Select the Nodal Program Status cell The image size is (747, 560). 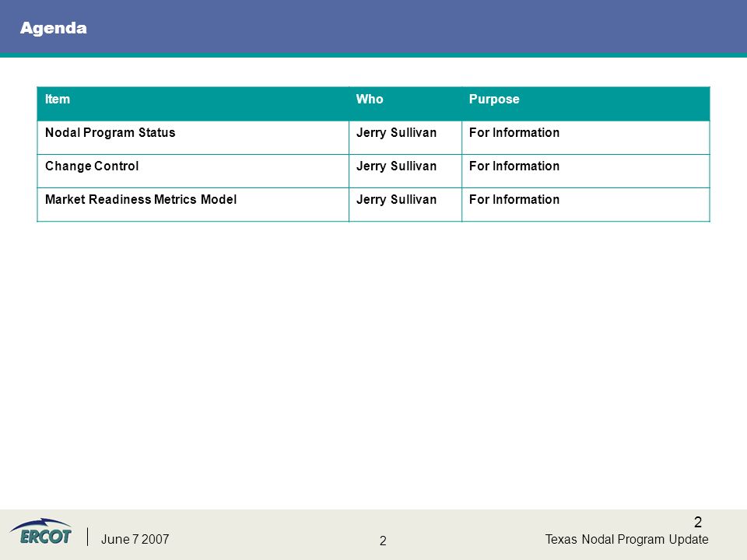point(193,138)
